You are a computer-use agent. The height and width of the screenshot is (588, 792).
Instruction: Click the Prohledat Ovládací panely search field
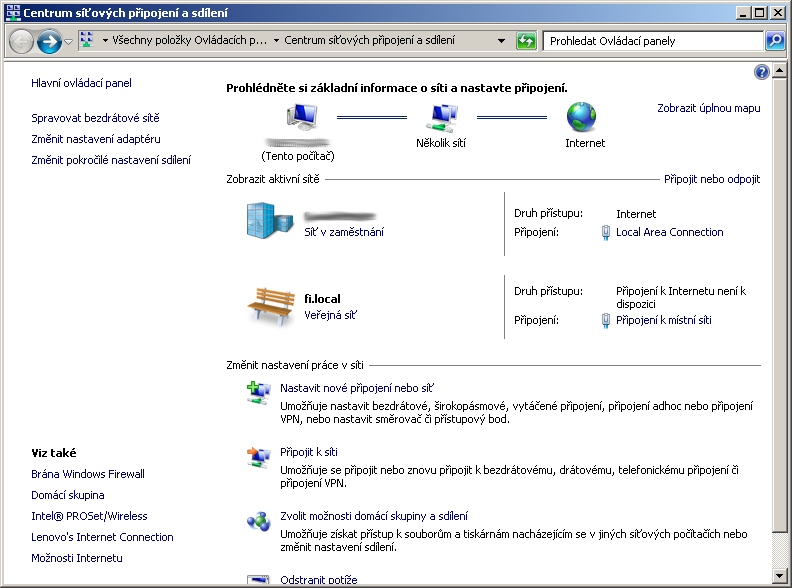pyautogui.click(x=652, y=41)
